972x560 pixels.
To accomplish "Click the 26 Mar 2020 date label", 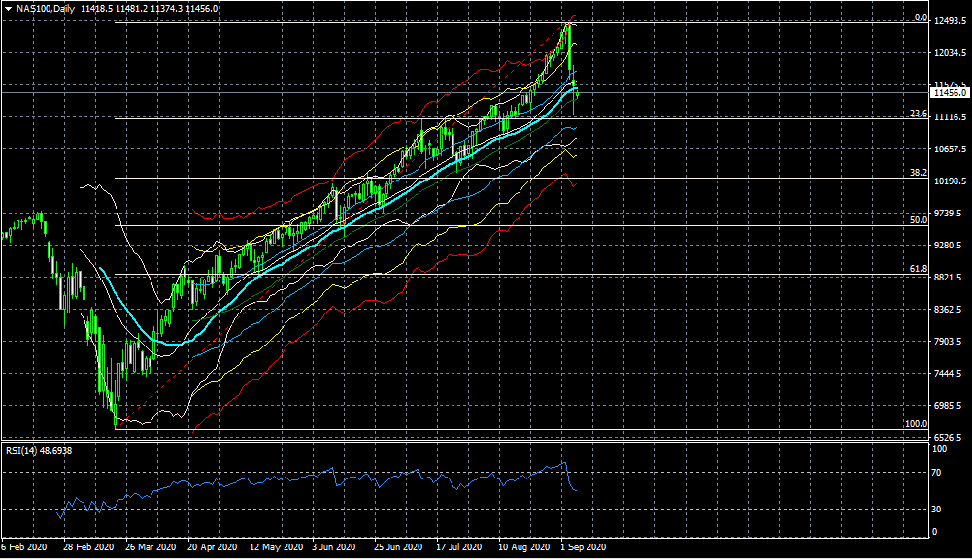I will [150, 547].
